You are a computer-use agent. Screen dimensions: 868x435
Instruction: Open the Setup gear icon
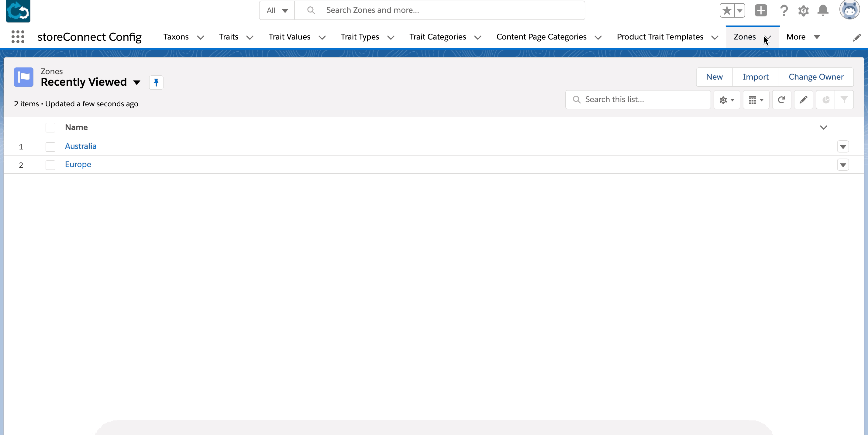(803, 11)
